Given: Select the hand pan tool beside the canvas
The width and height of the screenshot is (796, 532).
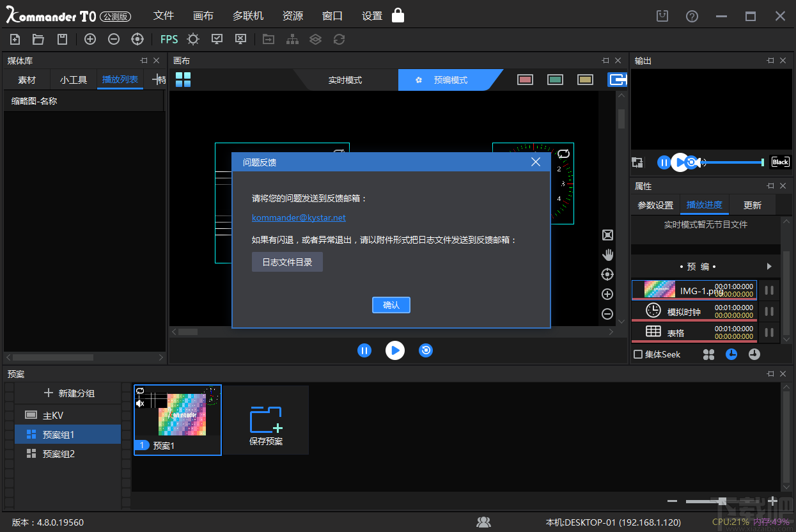Looking at the screenshot, I should pyautogui.click(x=607, y=254).
